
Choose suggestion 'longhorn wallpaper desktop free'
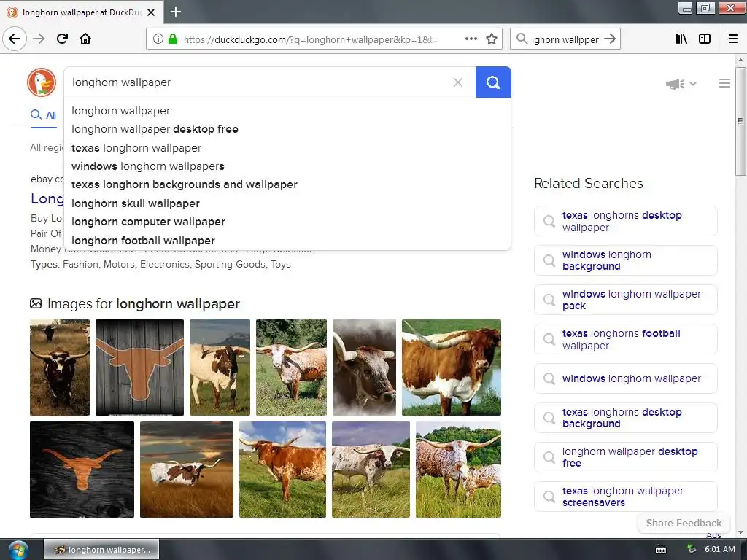point(287,129)
